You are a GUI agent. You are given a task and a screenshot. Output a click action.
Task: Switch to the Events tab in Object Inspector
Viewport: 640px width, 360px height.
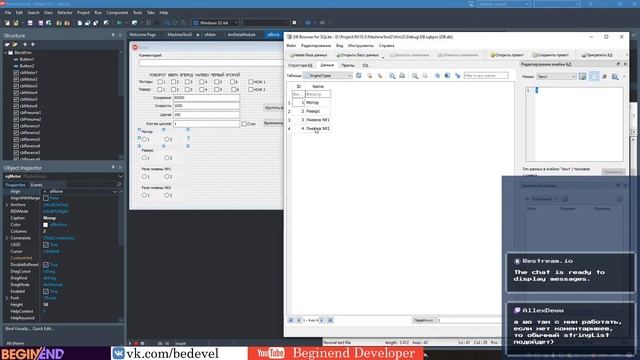click(x=36, y=185)
